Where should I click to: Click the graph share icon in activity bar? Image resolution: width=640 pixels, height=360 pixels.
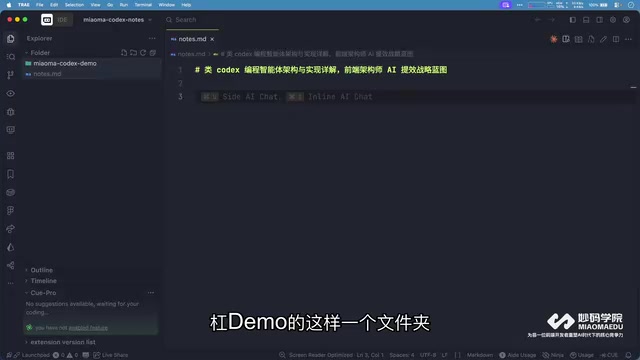click(x=11, y=265)
